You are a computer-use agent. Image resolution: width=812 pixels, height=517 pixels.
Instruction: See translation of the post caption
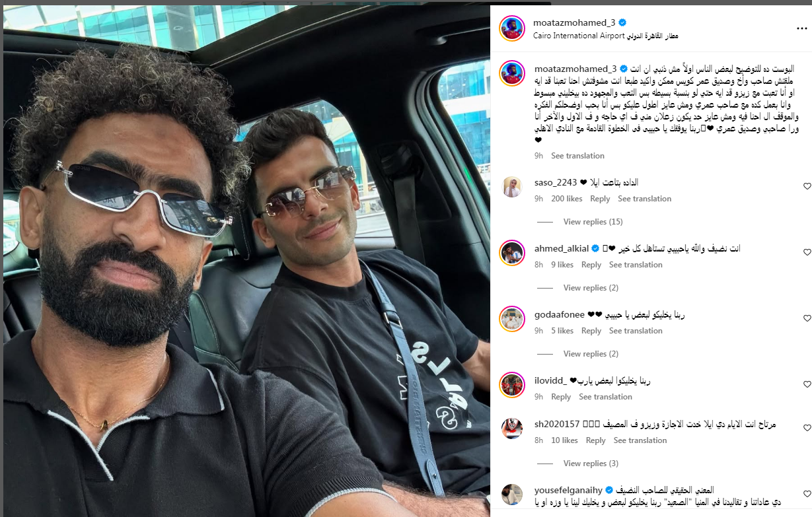pyautogui.click(x=577, y=156)
